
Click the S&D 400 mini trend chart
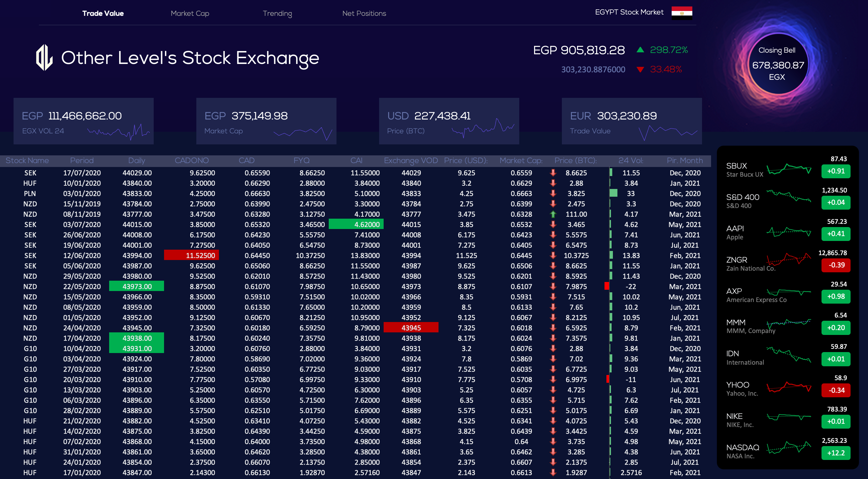point(789,195)
